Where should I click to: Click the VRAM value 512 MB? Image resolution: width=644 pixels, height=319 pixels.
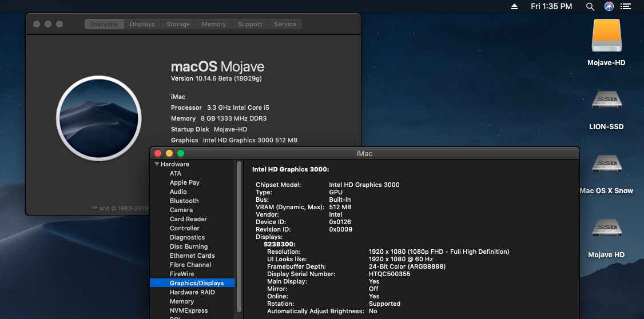(x=340, y=207)
